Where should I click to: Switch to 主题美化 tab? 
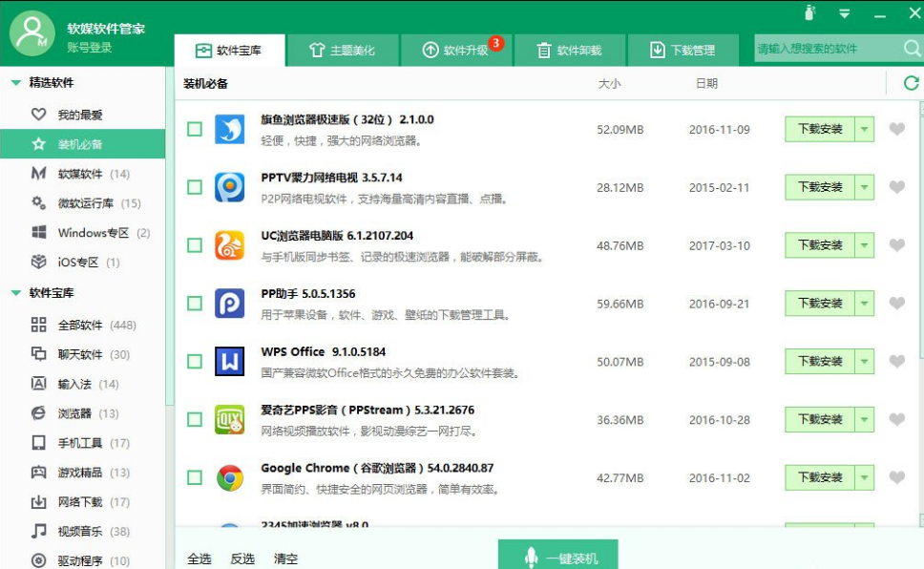(x=343, y=50)
